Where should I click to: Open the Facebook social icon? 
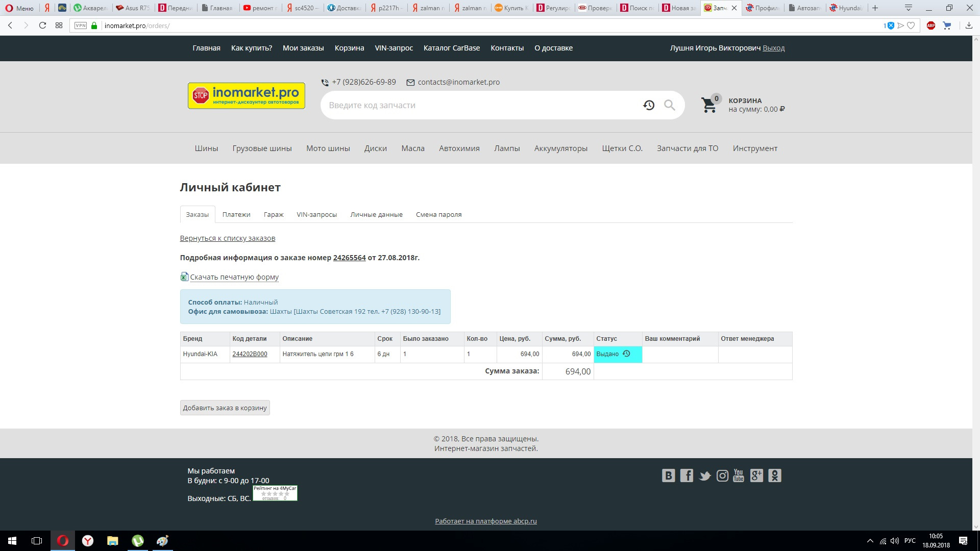point(687,475)
